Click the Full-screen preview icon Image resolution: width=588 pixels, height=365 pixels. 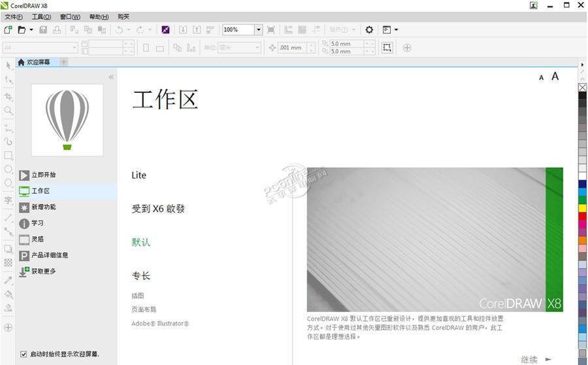[x=270, y=29]
